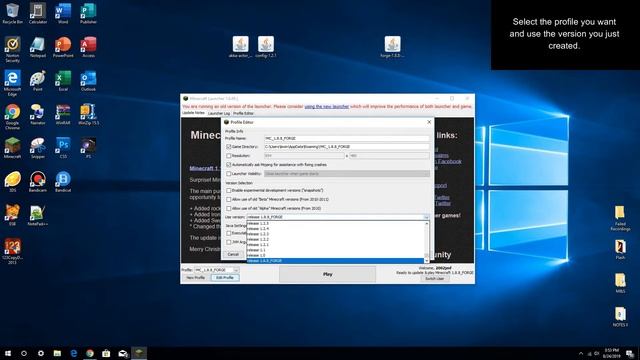Enable the Executable checkbox under Java Settings

click(229, 233)
